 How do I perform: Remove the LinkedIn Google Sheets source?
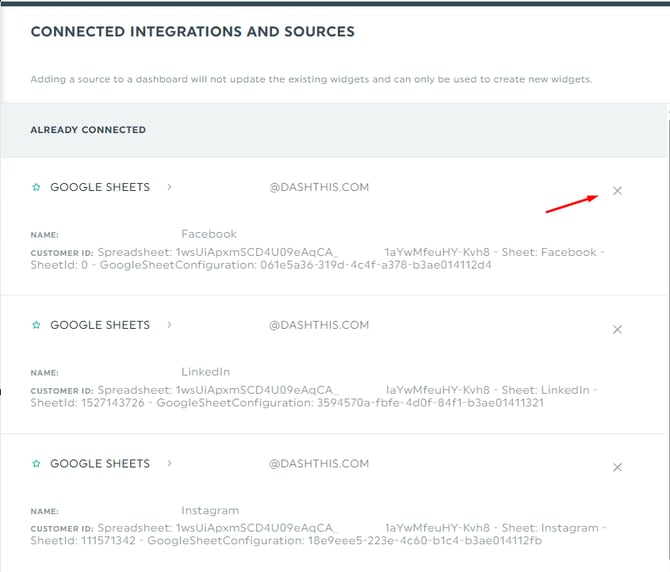coord(617,329)
